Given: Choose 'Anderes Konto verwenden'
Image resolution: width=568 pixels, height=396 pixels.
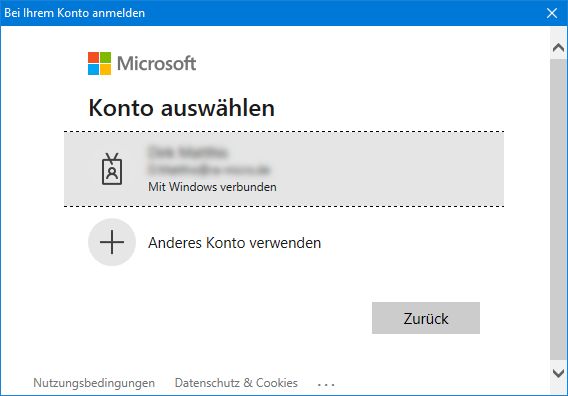Looking at the screenshot, I should tap(234, 243).
